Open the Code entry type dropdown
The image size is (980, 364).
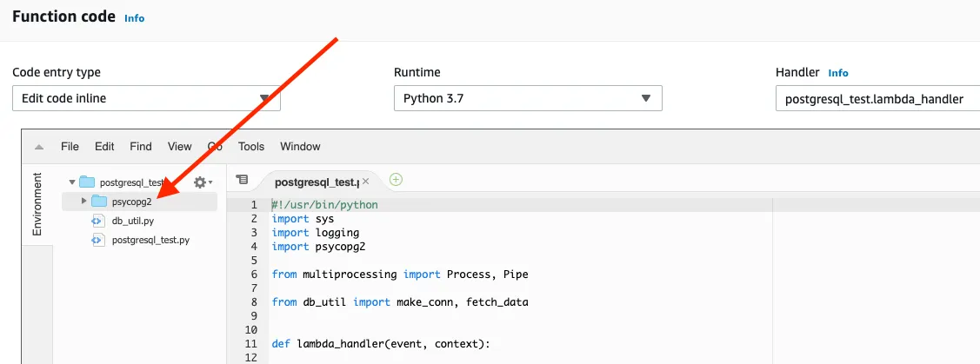click(146, 98)
